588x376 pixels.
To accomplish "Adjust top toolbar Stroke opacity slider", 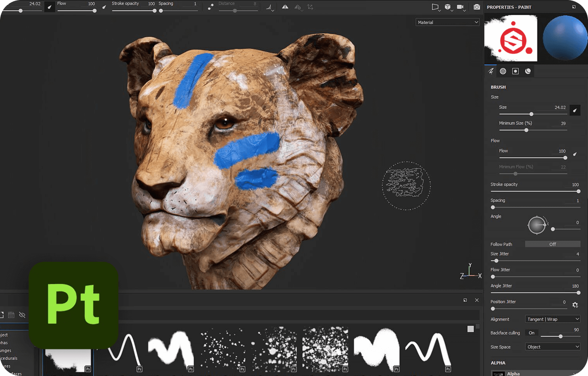I will [x=134, y=11].
